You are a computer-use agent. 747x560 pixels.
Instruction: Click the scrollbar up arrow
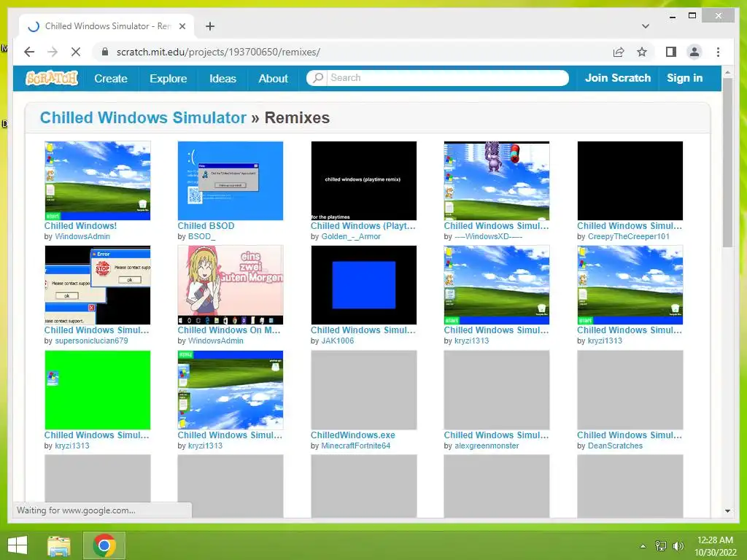(x=727, y=72)
